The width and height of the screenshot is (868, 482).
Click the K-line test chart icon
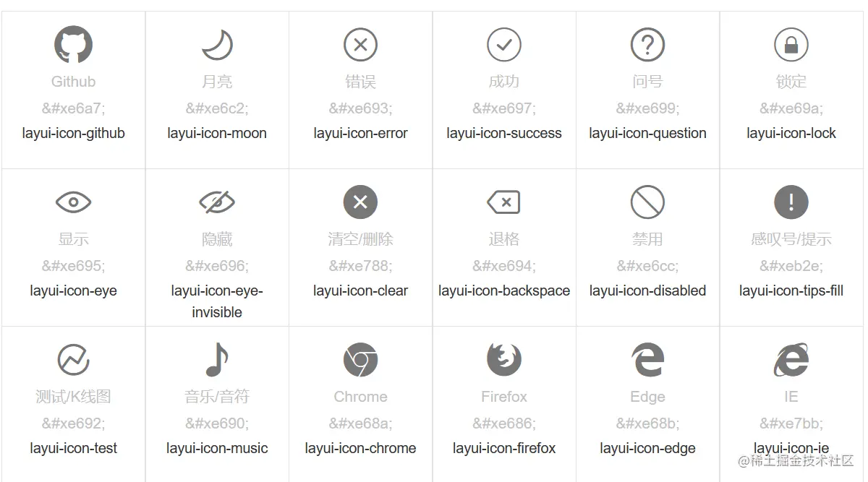click(x=73, y=360)
